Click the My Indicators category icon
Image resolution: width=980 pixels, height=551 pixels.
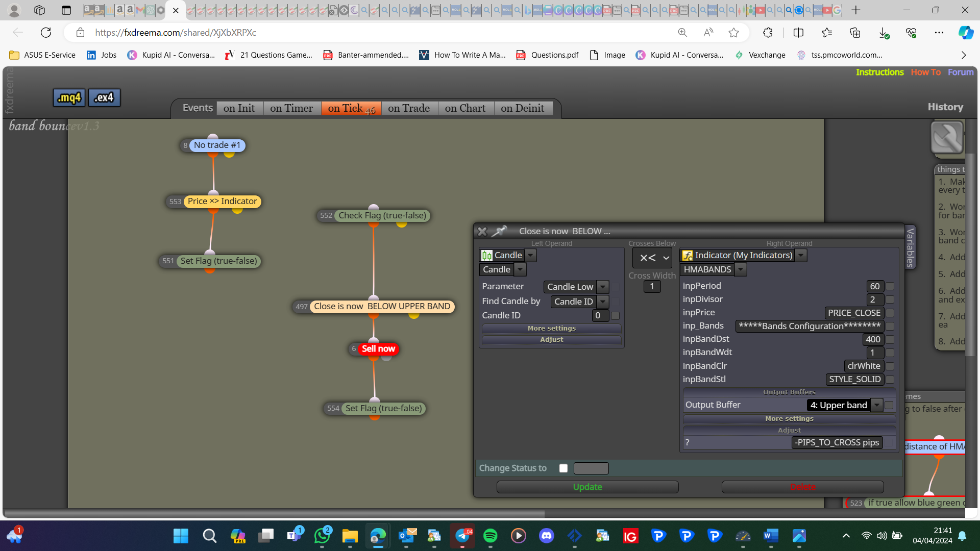(x=688, y=256)
